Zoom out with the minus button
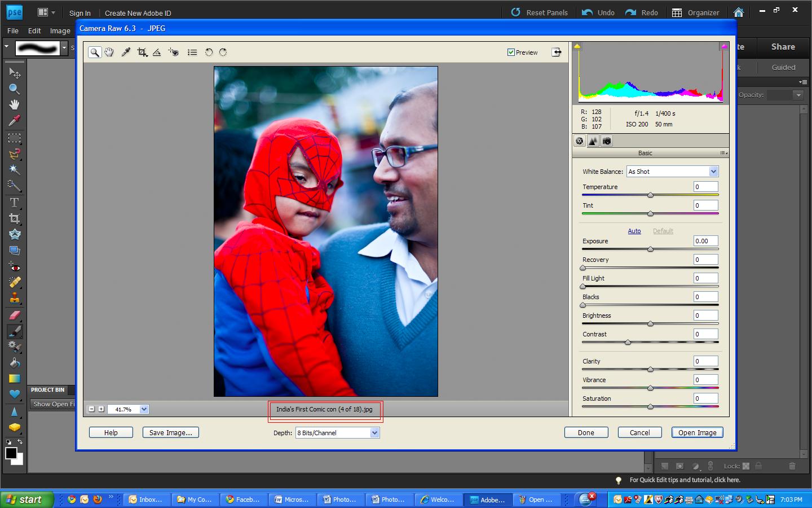Viewport: 812px width, 508px height. coord(92,409)
